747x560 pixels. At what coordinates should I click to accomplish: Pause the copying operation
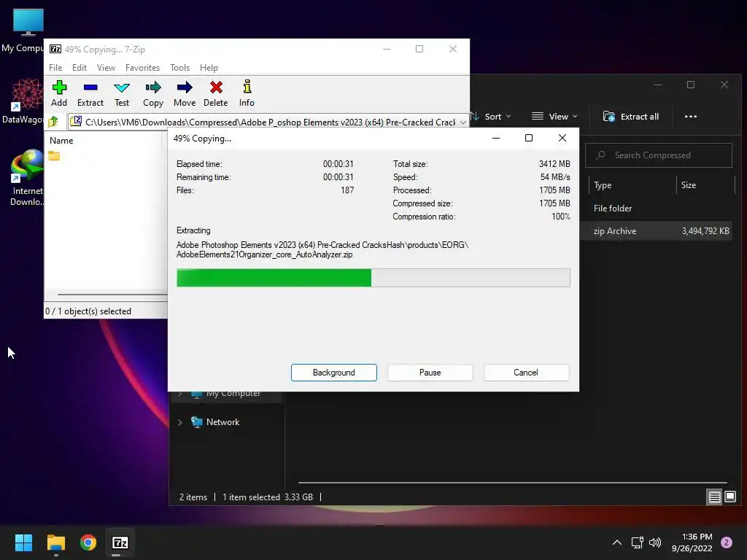coord(430,373)
